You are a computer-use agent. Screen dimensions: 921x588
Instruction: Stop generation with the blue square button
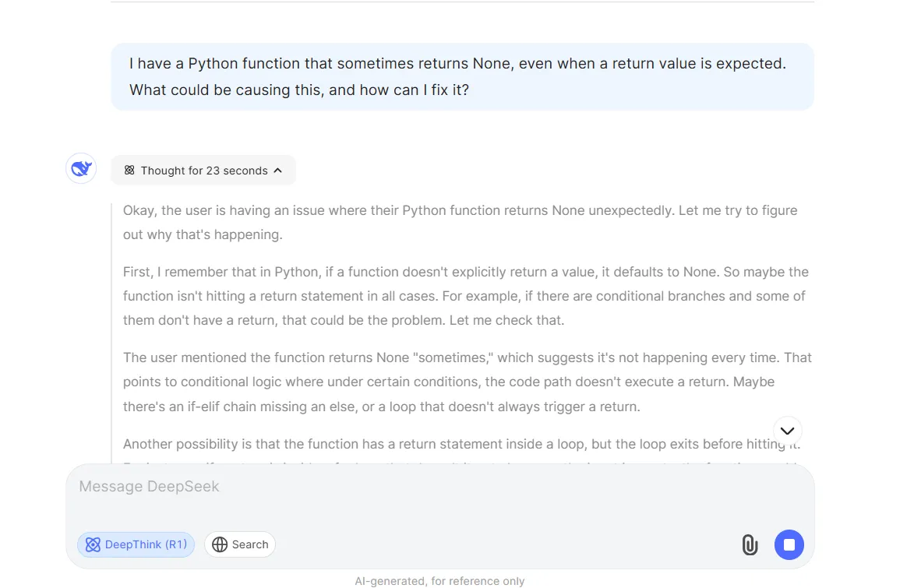click(789, 544)
